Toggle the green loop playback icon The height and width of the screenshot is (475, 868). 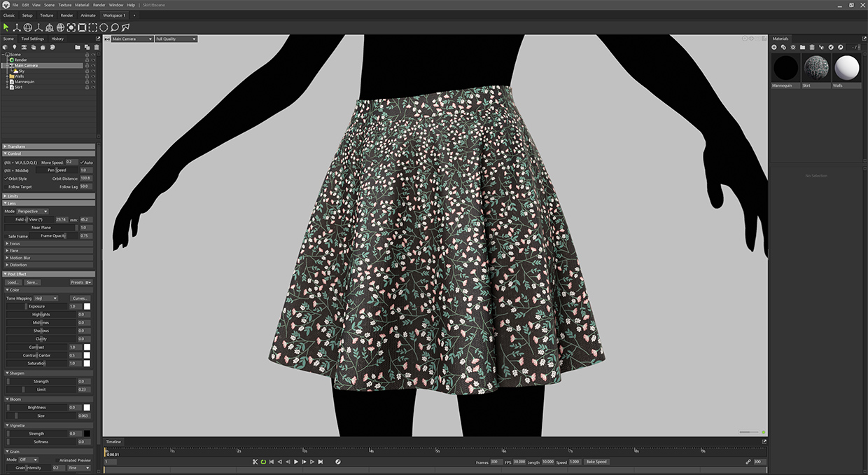tap(263, 462)
